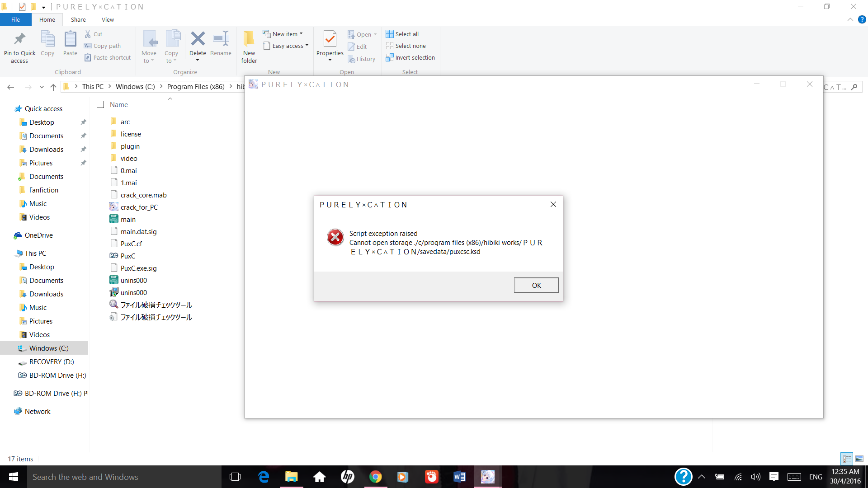Switch to the Home ribbon tab
The height and width of the screenshot is (488, 868).
coord(47,19)
